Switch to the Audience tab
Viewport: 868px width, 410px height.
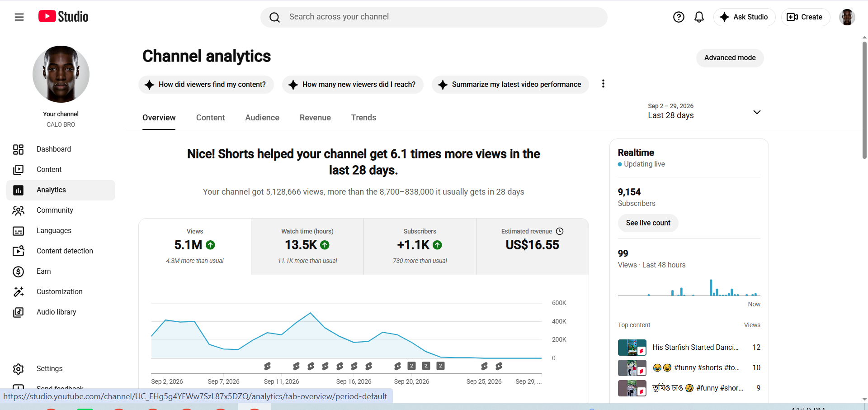coord(262,118)
